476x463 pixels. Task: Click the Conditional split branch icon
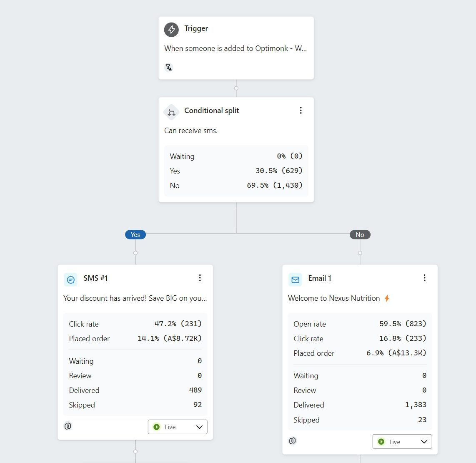pos(171,112)
